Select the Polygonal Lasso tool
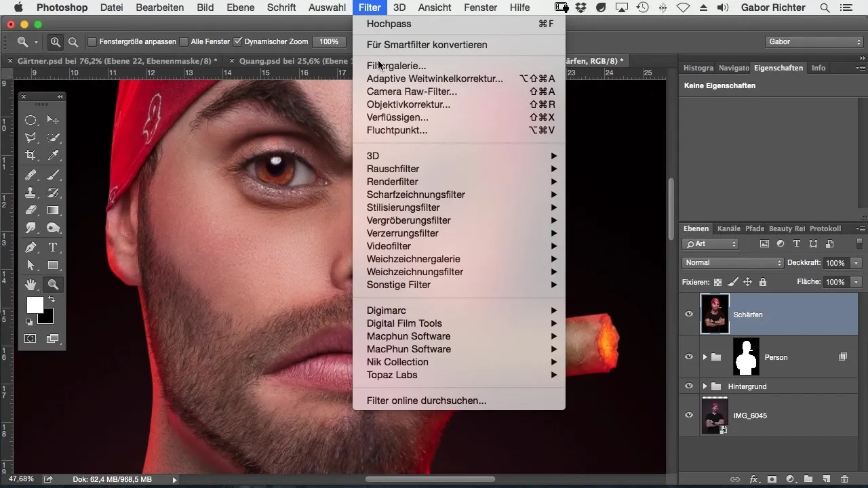Viewport: 868px width, 488px height. [x=31, y=138]
